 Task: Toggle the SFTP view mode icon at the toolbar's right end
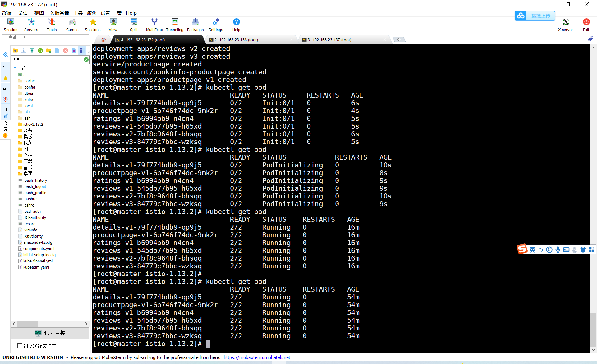tap(82, 51)
